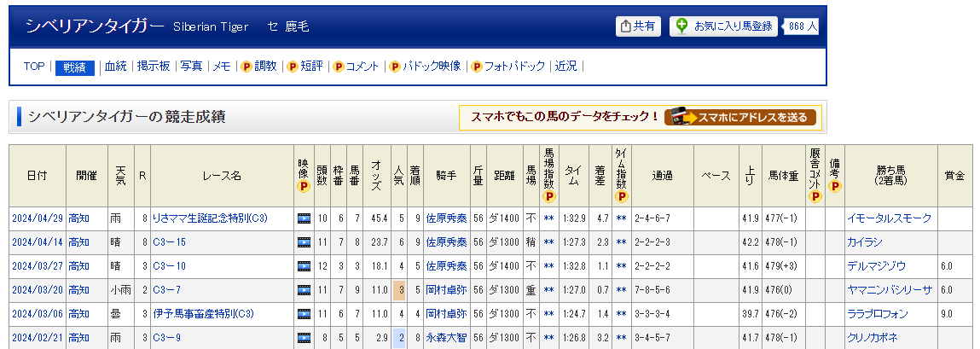Click the premium P icon under 厩舎コメント header

pyautogui.click(x=815, y=197)
